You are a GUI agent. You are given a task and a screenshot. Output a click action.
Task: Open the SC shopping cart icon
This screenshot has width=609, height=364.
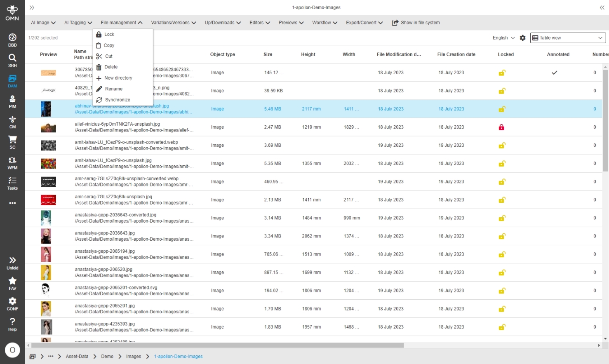point(12,142)
